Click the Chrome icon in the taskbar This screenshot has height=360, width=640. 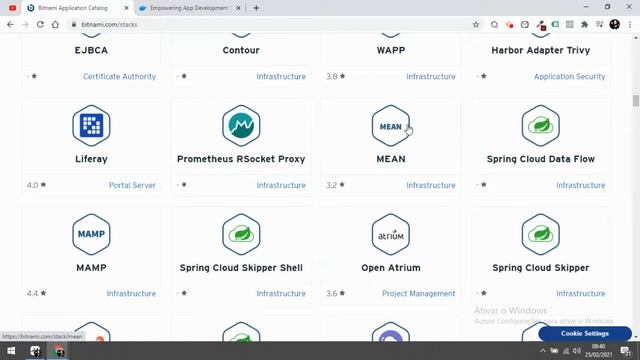59,351
